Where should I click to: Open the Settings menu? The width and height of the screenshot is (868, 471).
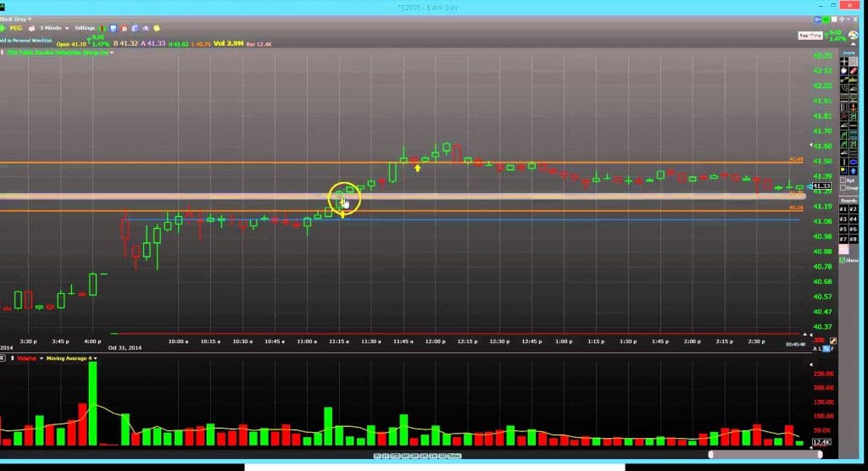[x=85, y=28]
